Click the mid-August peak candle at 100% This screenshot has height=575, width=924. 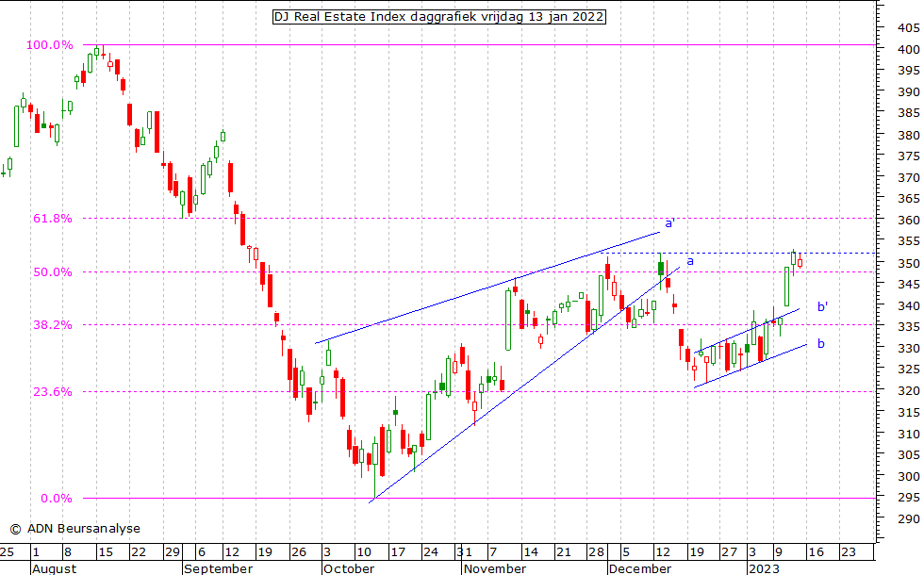tap(96, 52)
